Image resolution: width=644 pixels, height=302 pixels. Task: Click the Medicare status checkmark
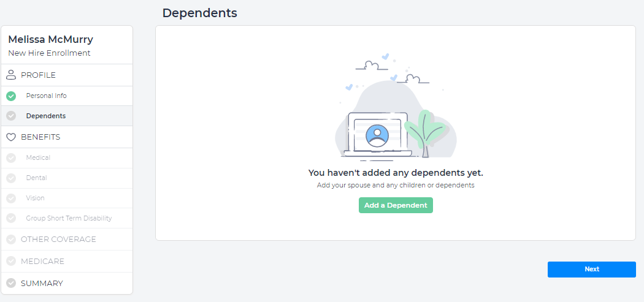[x=11, y=262]
